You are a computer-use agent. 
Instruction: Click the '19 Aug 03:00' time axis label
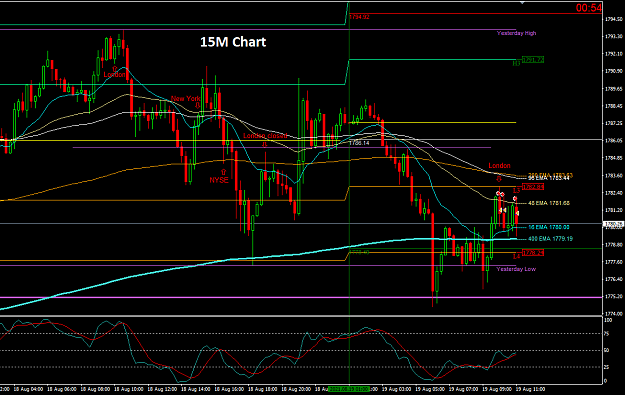click(396, 389)
